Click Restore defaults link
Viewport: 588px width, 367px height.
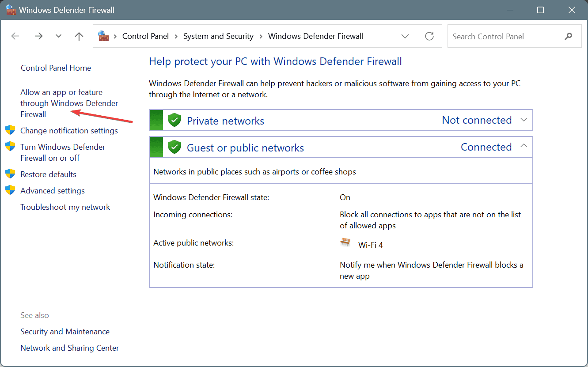(x=48, y=174)
